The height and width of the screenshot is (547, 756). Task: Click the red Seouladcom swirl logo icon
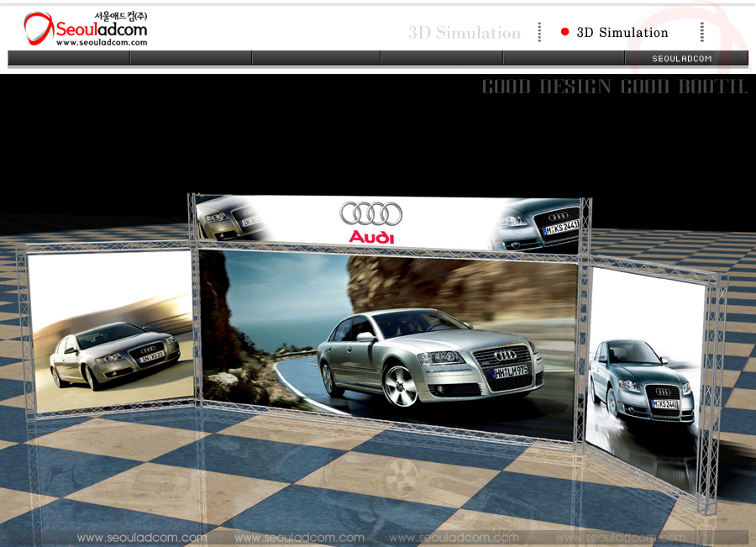pyautogui.click(x=38, y=29)
